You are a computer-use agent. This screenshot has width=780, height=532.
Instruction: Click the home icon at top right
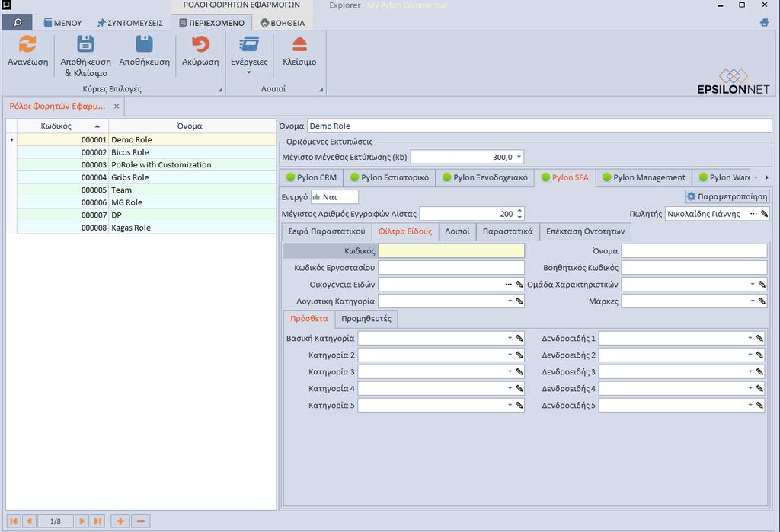click(x=764, y=22)
